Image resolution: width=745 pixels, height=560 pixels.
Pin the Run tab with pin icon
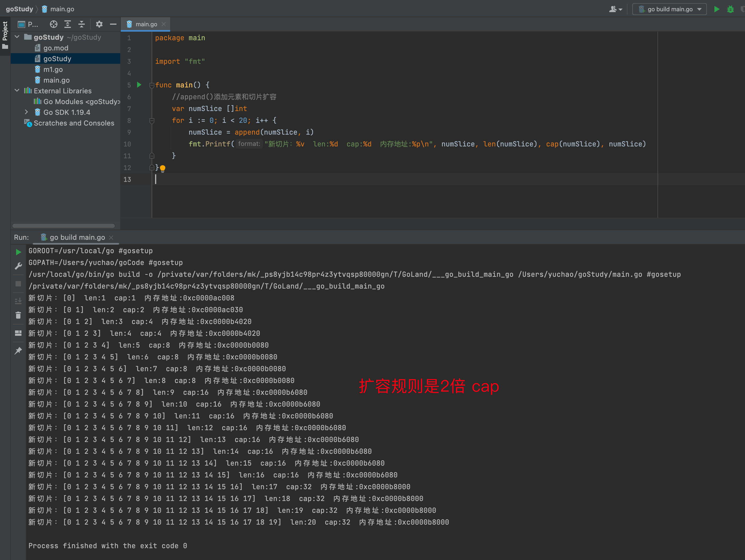19,351
